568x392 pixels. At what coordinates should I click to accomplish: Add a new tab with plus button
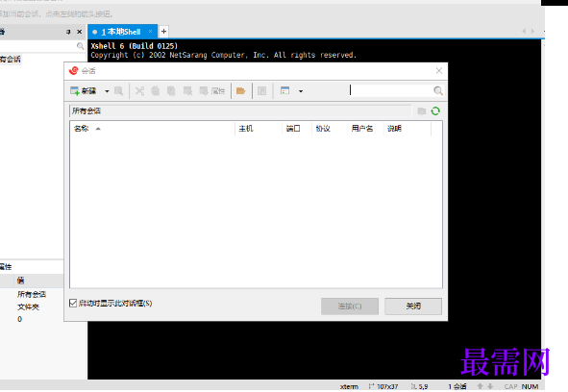tap(163, 32)
